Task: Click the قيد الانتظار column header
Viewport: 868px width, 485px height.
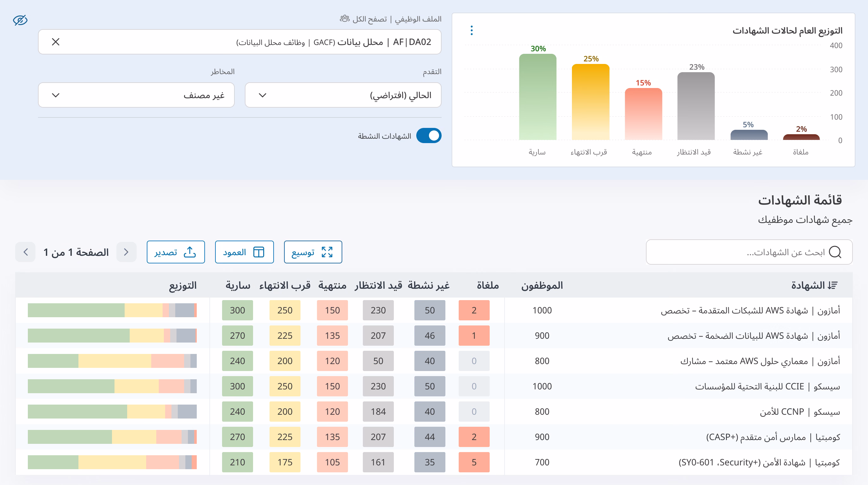Action: point(378,285)
